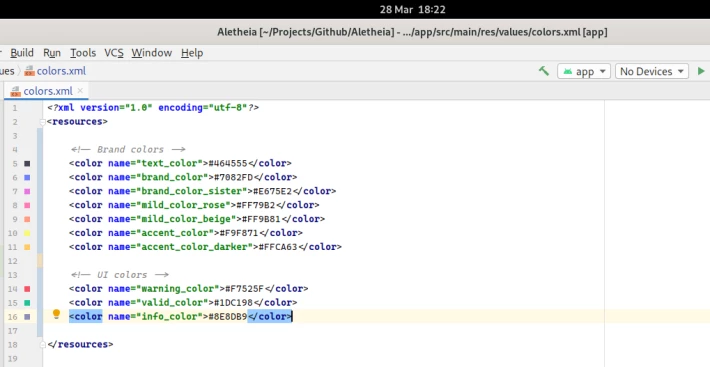Open valid_color green gutter swatch on line 15
The image size is (710, 367).
(x=27, y=303)
